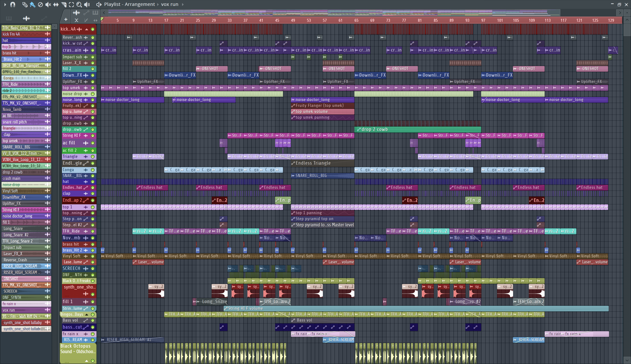Click the automation icon on Bass vol track
The width and height of the screenshot is (631, 364).
86,320
